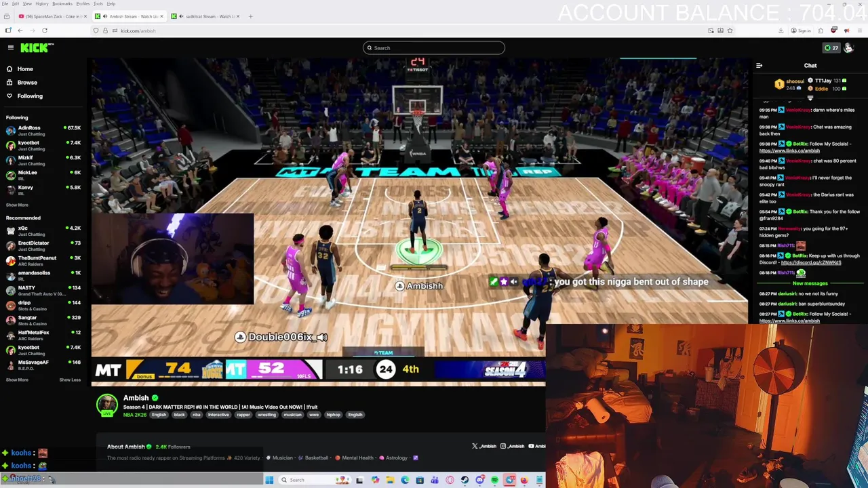This screenshot has width=868, height=488.
Task: Open the browser downloads panel
Action: click(781, 30)
